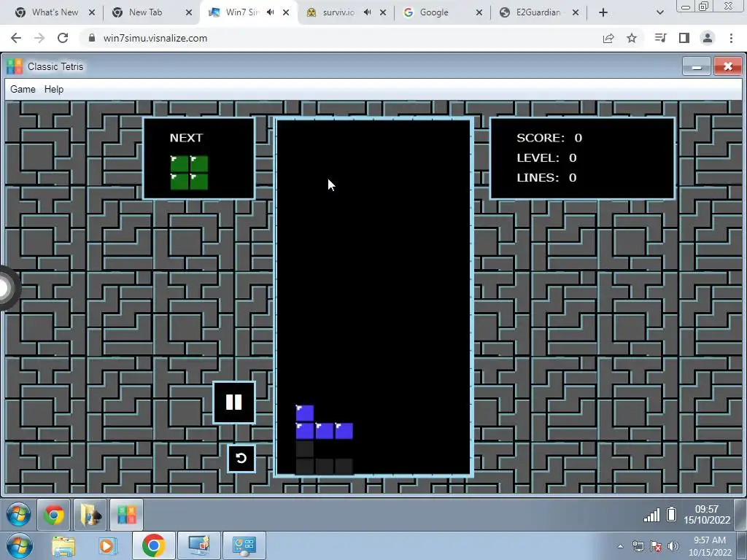Viewport: 747px width, 560px height.
Task: Close the Classic Tetris window
Action: pos(727,66)
